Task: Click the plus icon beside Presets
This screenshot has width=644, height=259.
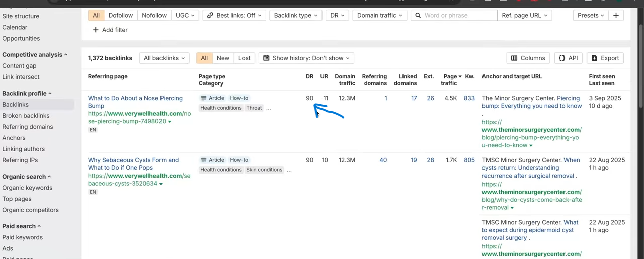Action: coord(616,15)
